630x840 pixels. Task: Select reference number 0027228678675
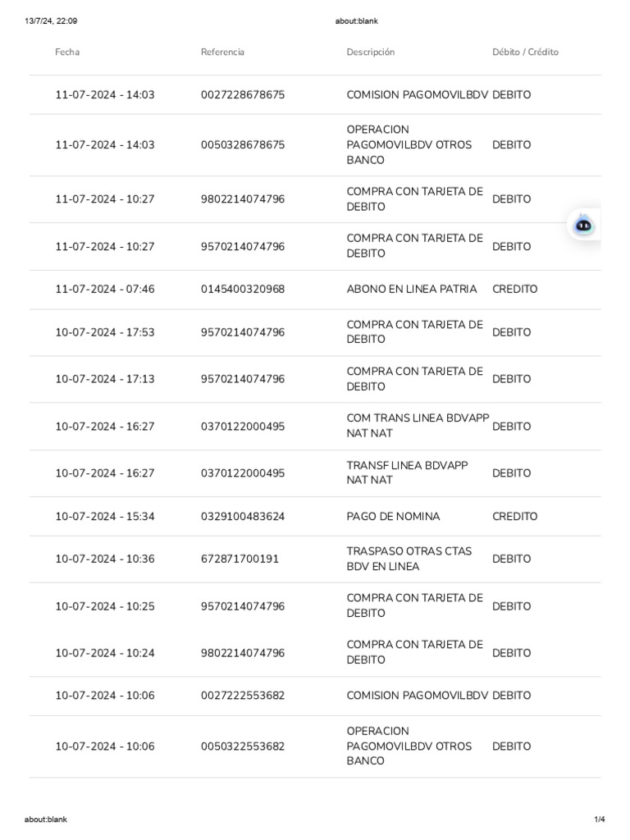243,95
